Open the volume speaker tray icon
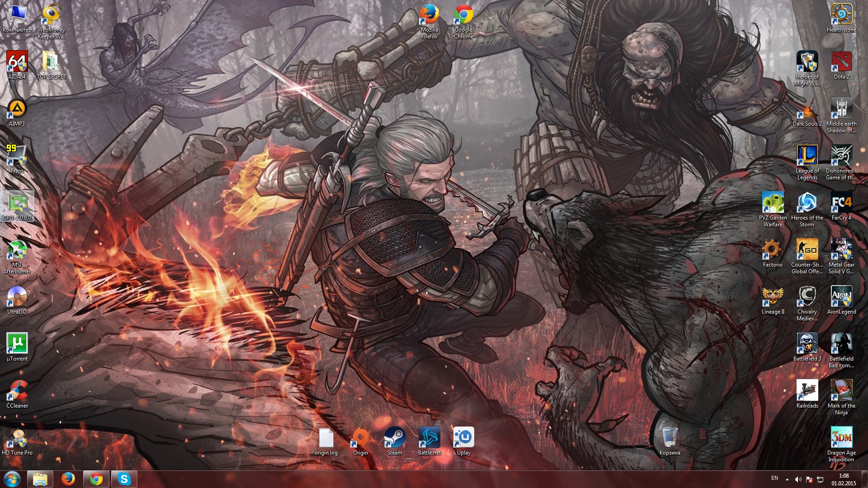This screenshot has height=488, width=868. coord(798,479)
